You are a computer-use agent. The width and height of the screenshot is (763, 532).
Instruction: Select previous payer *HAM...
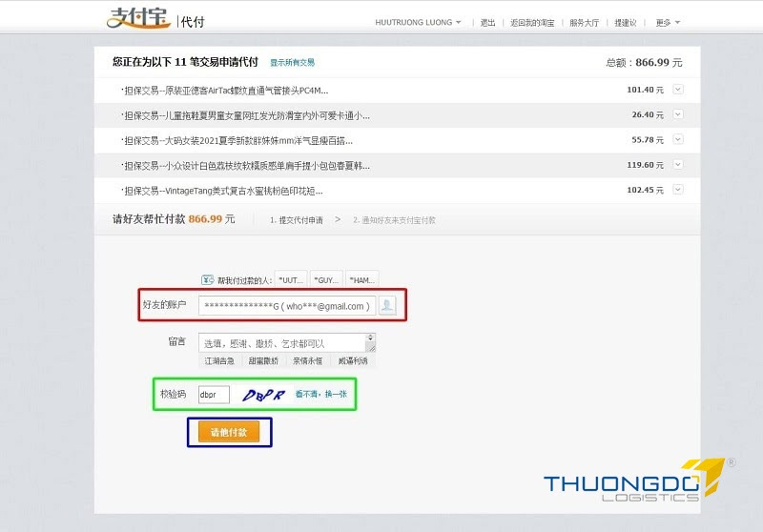pyautogui.click(x=362, y=280)
